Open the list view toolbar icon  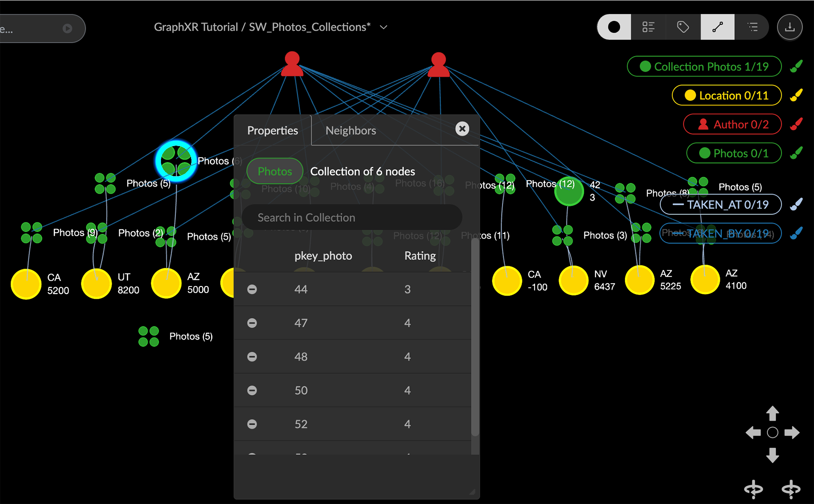(753, 28)
